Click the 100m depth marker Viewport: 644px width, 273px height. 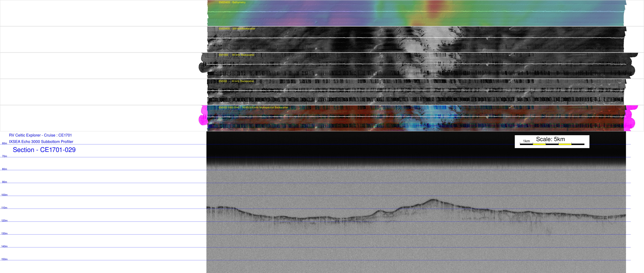coord(5,195)
